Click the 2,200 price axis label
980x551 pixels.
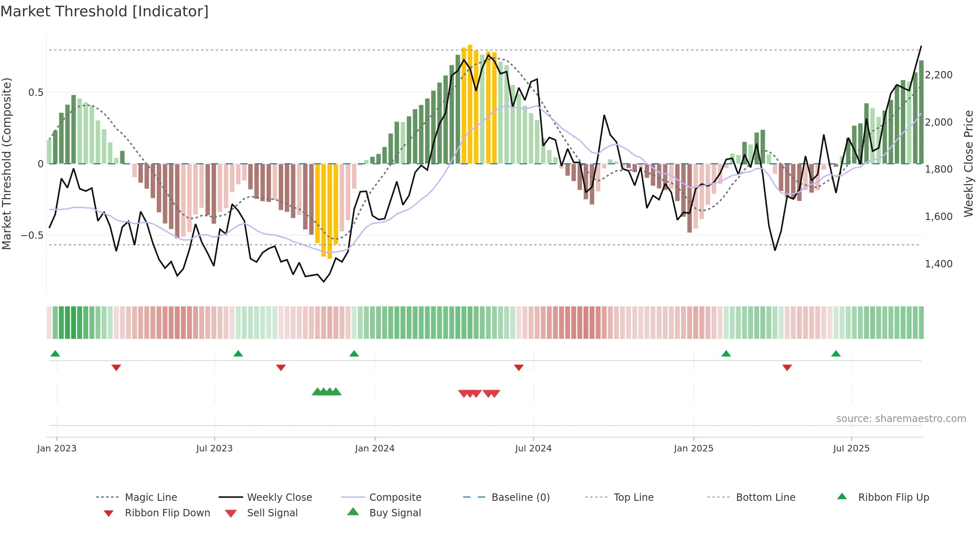click(939, 75)
